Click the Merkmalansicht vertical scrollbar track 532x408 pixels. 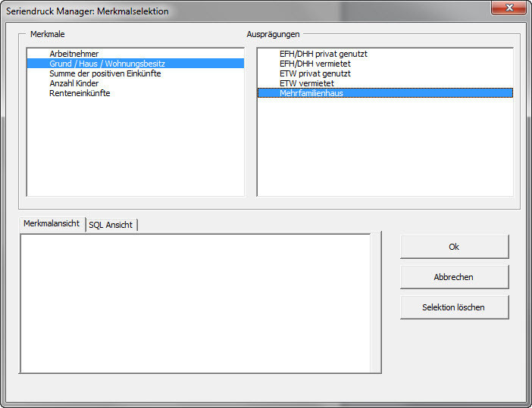point(376,304)
